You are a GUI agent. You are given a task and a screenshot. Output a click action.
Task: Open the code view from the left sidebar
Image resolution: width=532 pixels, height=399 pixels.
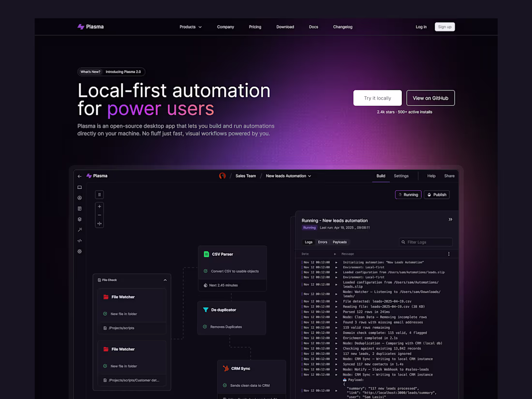[80, 240]
